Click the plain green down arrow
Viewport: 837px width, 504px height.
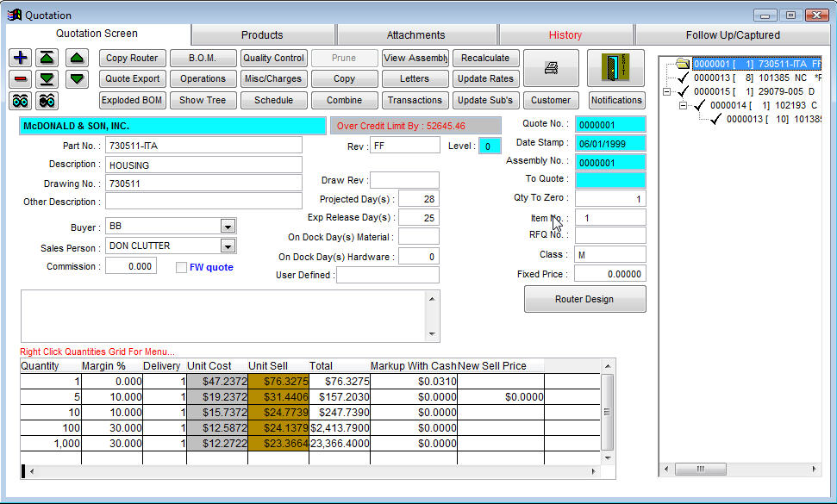pos(78,79)
